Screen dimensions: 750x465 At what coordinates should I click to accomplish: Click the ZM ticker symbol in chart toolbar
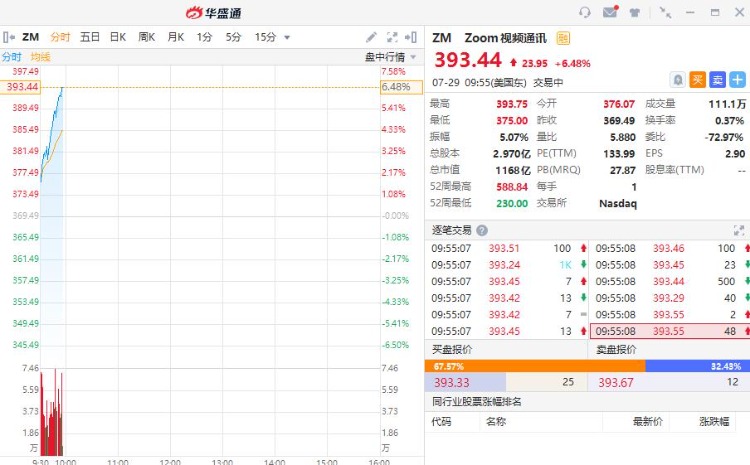point(31,37)
